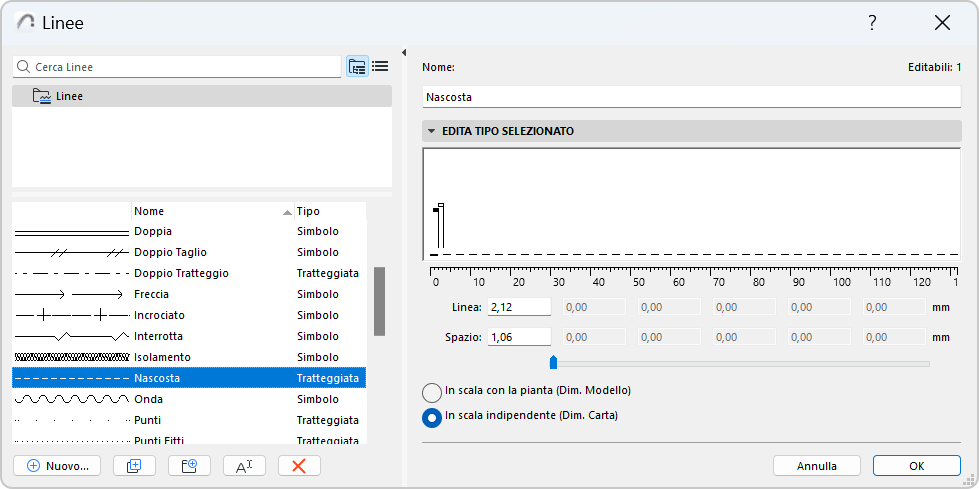
Task: Confirm with the OK button
Action: (x=917, y=466)
